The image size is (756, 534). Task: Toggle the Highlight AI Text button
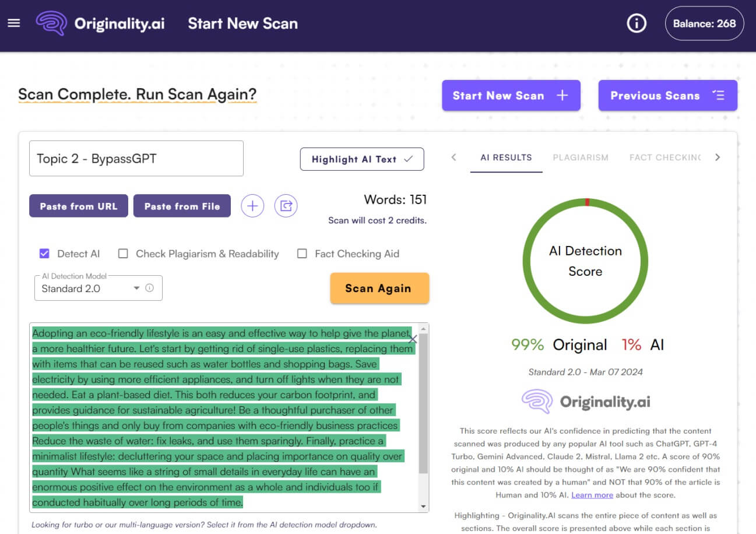[x=362, y=159]
